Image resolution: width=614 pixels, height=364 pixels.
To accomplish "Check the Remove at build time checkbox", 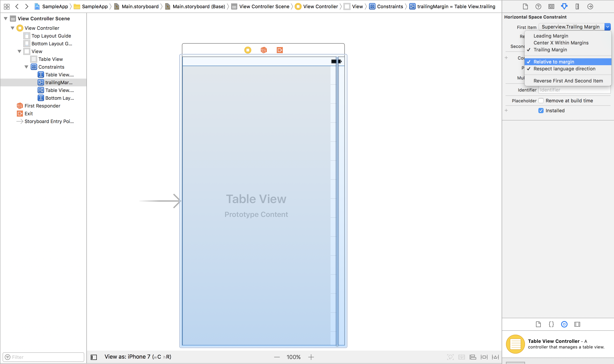I will 541,101.
